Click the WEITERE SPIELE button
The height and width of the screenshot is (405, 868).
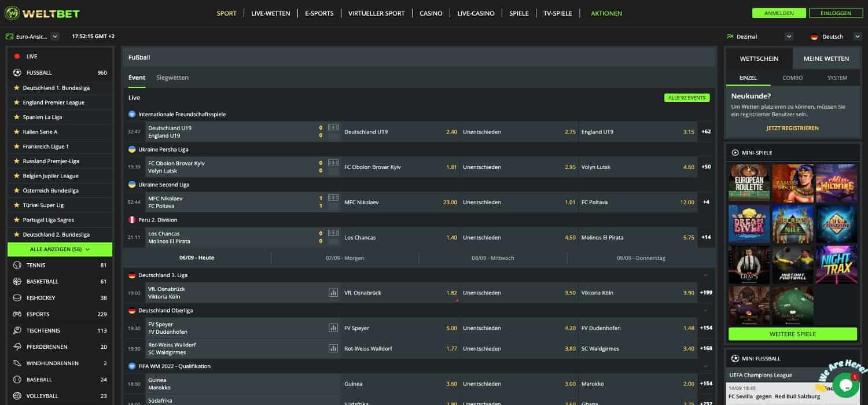tap(793, 334)
